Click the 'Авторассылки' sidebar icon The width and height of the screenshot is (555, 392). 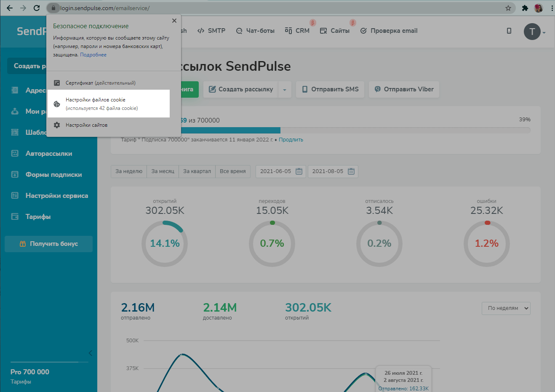(15, 154)
